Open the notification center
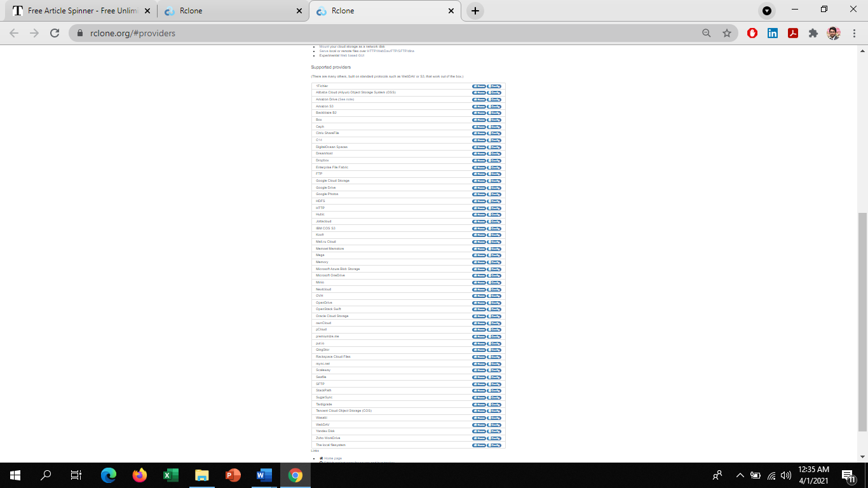The width and height of the screenshot is (868, 488). tap(848, 475)
